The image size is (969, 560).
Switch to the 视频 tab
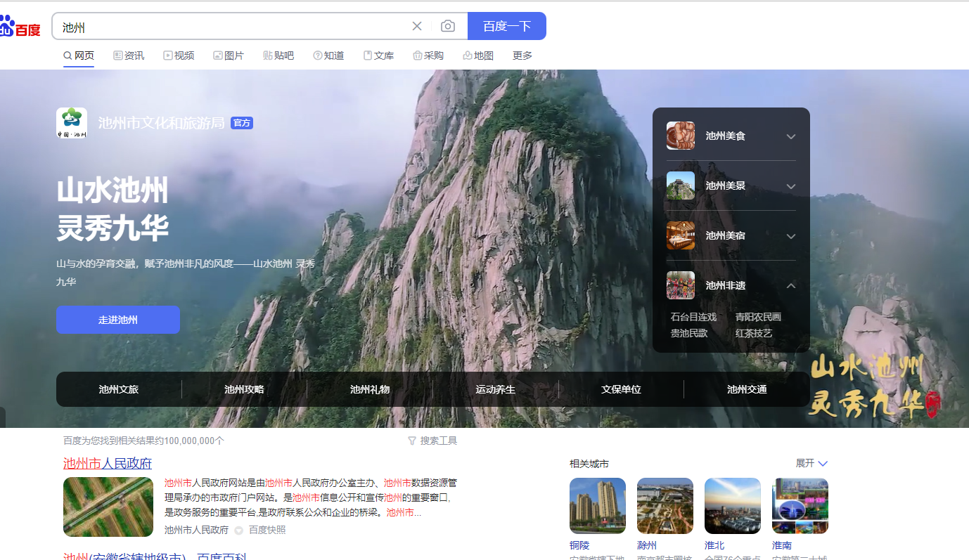tap(179, 56)
